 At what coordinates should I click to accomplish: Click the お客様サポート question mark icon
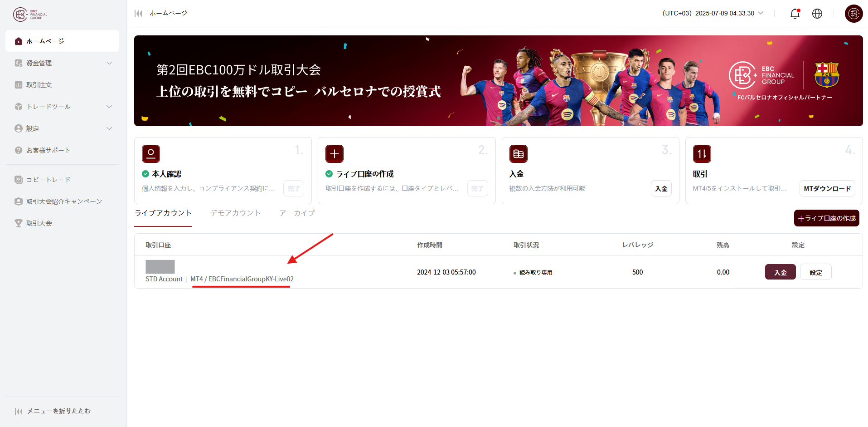[19, 150]
